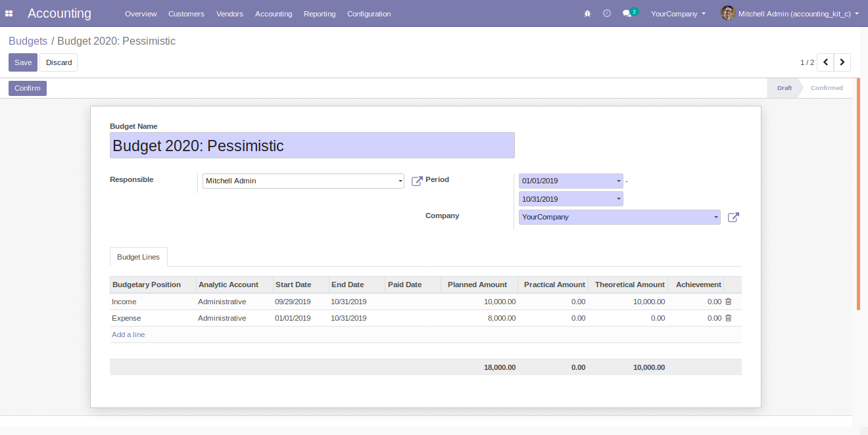Open the Reporting menu
The image size is (868, 435).
click(x=320, y=14)
